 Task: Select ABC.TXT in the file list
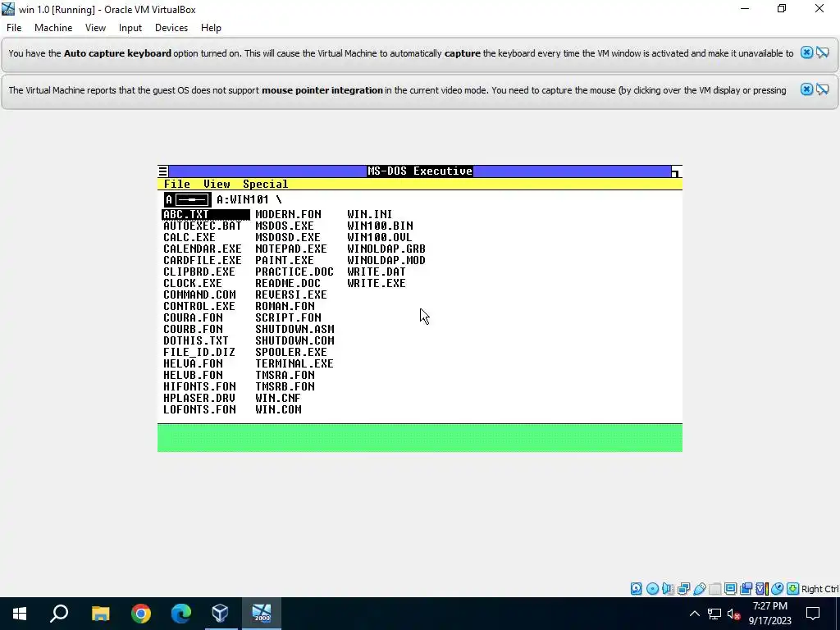pos(206,214)
